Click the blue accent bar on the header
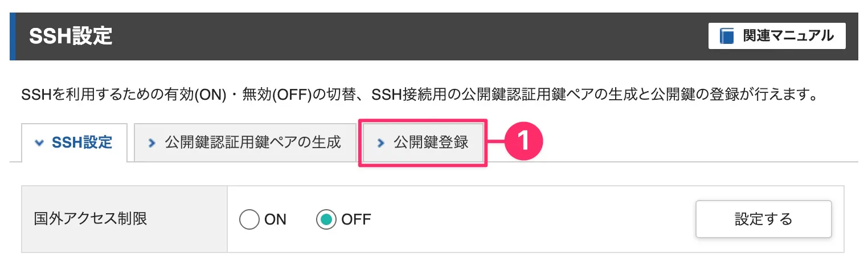Viewport: 868px width, 269px height. click(x=13, y=36)
